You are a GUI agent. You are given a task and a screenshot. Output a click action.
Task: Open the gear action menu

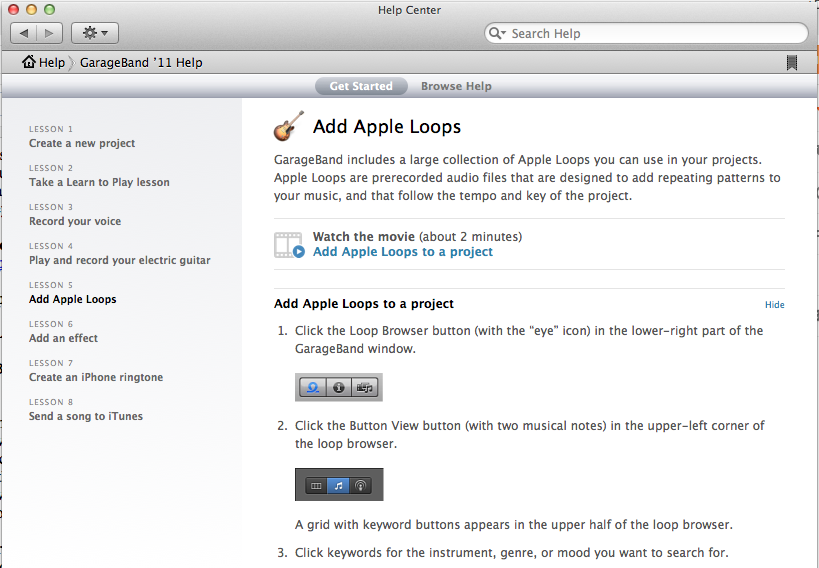95,33
